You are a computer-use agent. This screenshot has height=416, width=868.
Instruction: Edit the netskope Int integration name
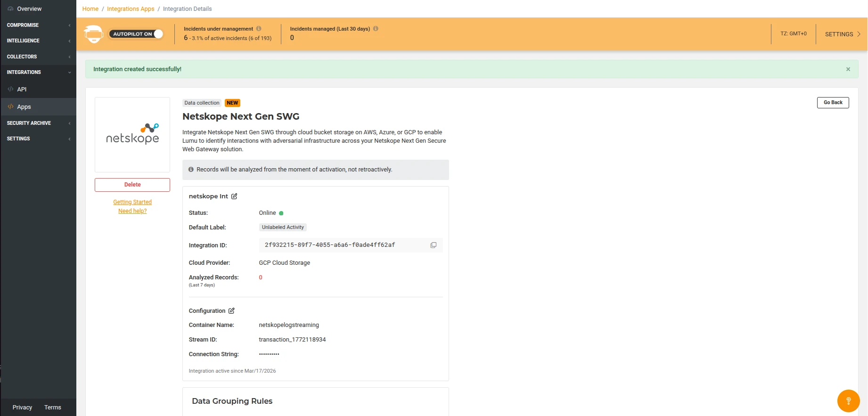click(x=234, y=196)
